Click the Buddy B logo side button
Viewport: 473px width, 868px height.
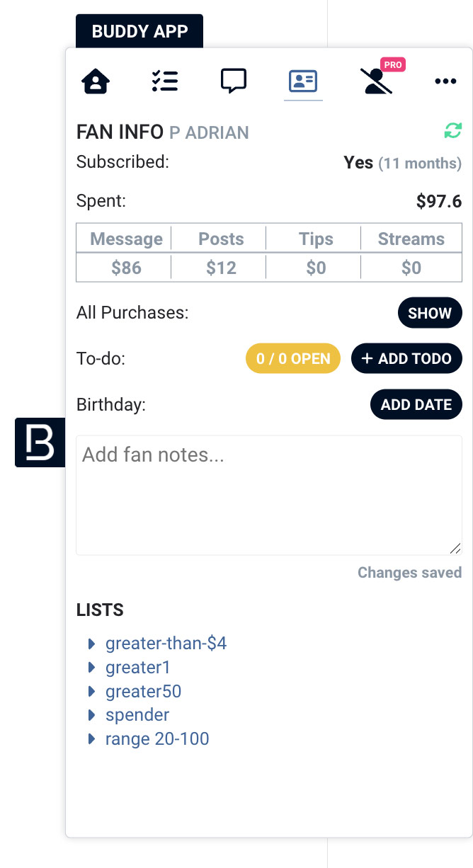tap(40, 442)
